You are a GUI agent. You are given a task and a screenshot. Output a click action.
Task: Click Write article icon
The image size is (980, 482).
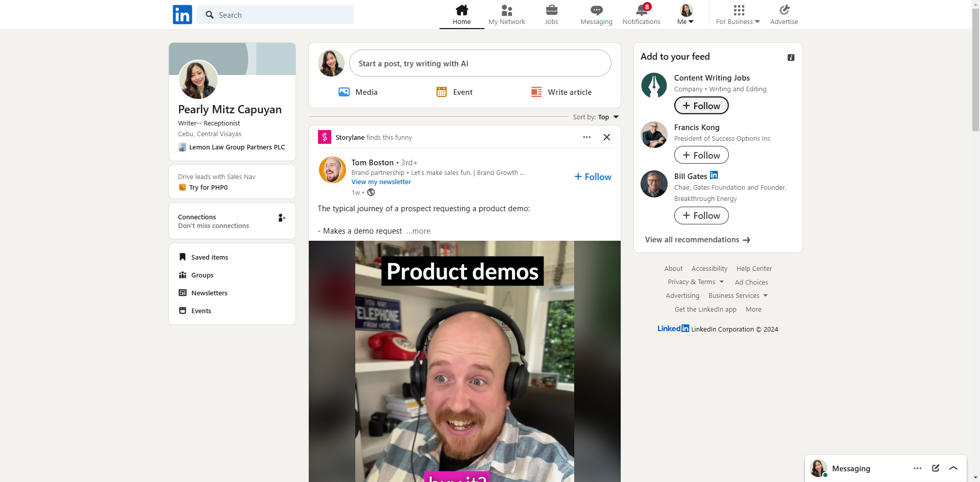tap(536, 92)
